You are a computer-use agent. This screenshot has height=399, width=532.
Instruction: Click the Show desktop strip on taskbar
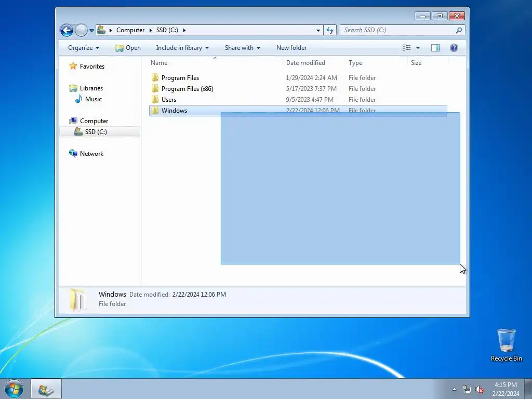coord(528,389)
